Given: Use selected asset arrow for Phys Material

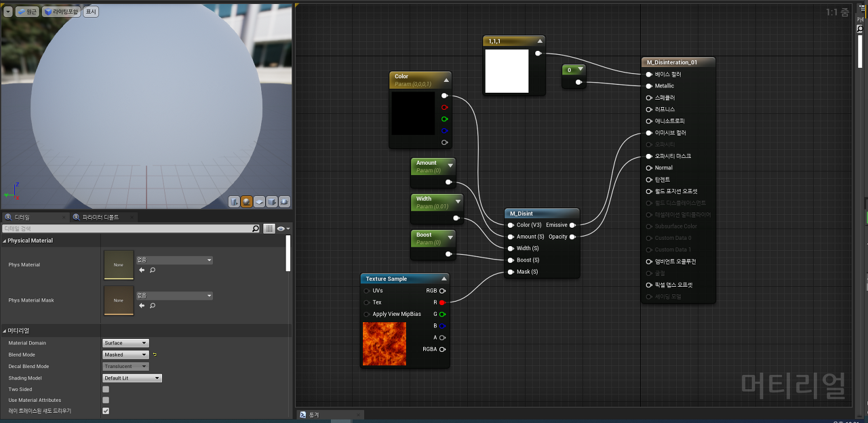Looking at the screenshot, I should pos(142,270).
